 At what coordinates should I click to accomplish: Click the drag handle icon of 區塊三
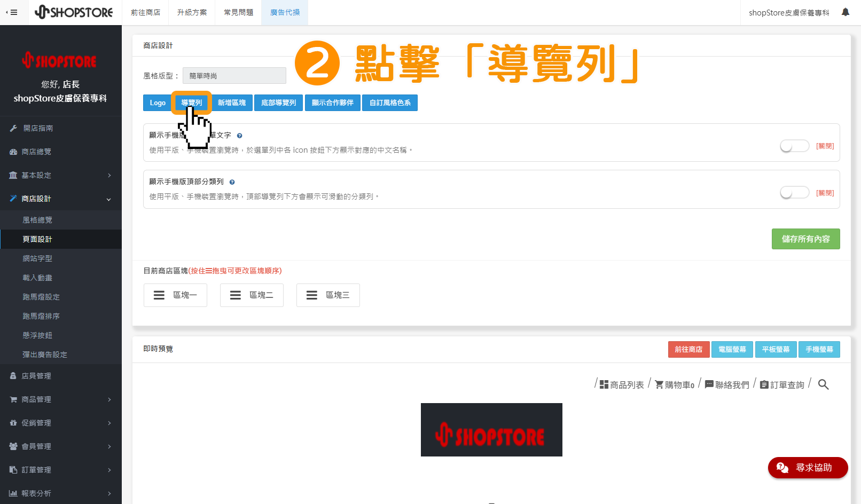(x=312, y=295)
